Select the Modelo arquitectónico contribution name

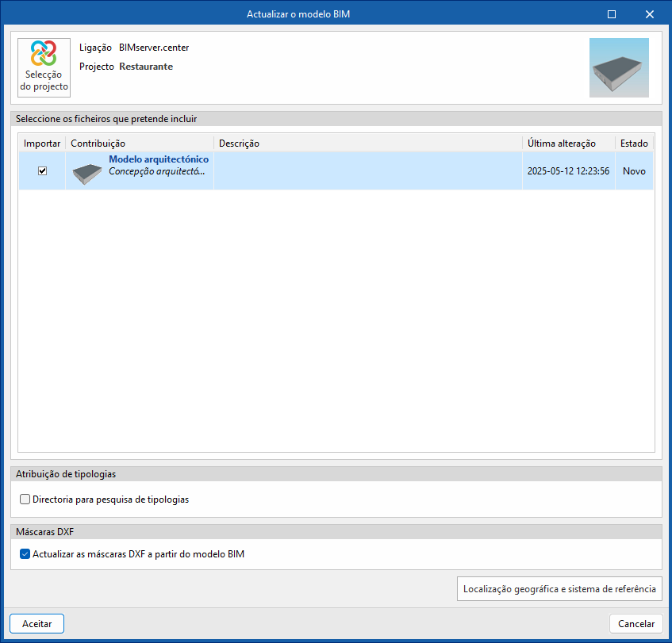(x=159, y=159)
